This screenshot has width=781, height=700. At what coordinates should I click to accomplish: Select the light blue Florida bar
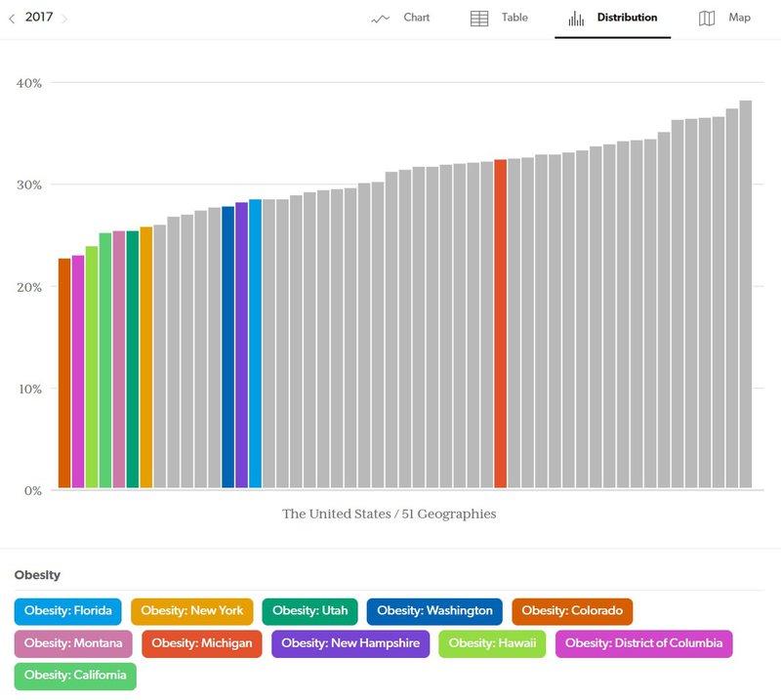255,342
